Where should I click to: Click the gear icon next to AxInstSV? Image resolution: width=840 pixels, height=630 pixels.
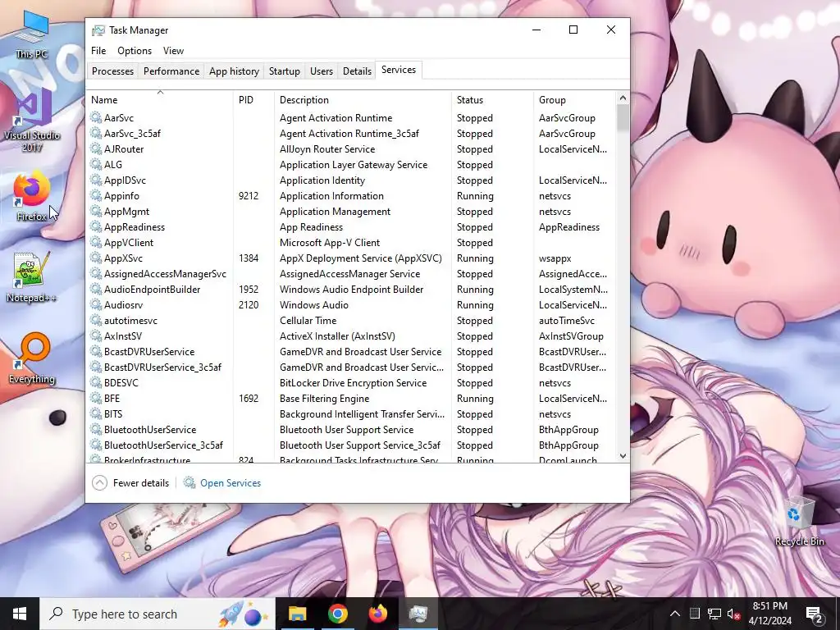coord(96,336)
